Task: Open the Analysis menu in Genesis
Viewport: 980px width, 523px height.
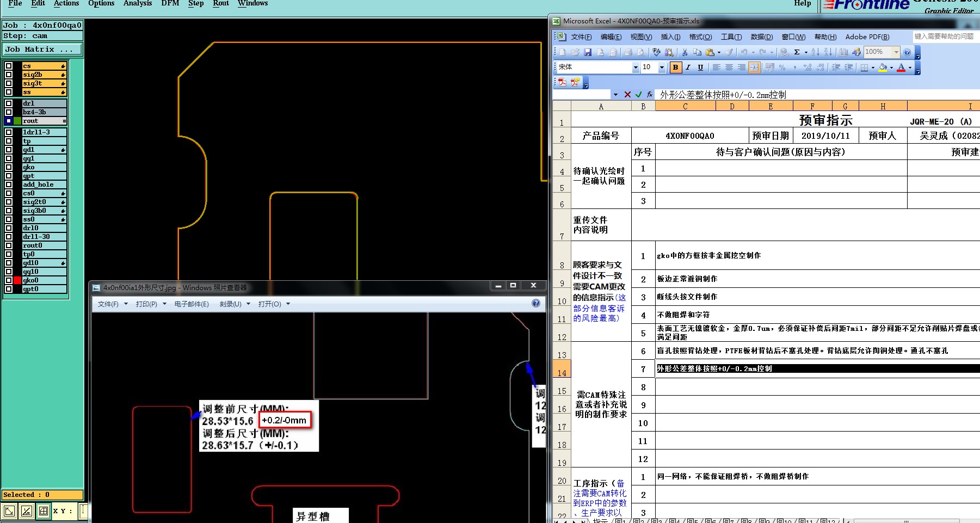Action: (138, 3)
